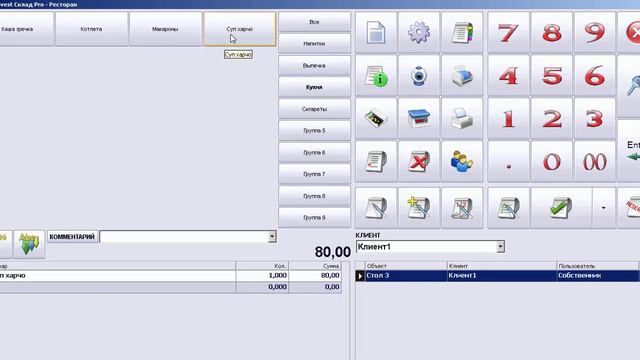Image resolution: width=640 pixels, height=360 pixels.
Task: Click the webcam icon button
Action: pyautogui.click(x=419, y=76)
